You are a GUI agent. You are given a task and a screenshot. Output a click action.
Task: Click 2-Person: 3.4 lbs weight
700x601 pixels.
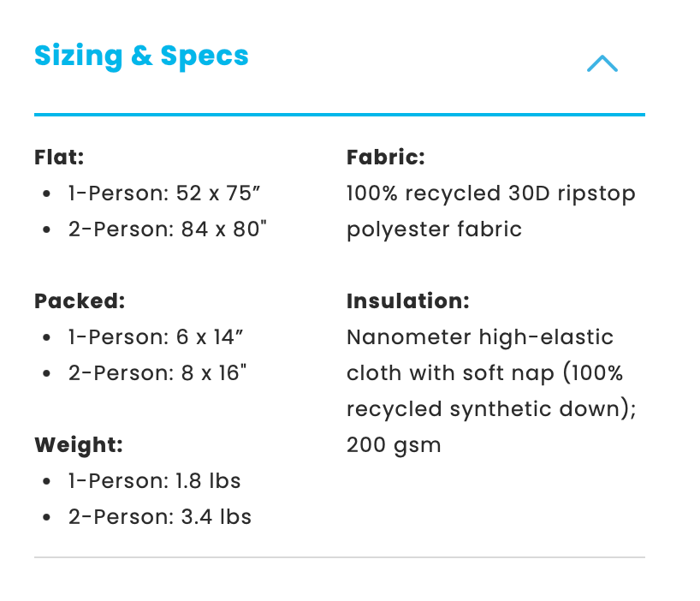(x=159, y=517)
